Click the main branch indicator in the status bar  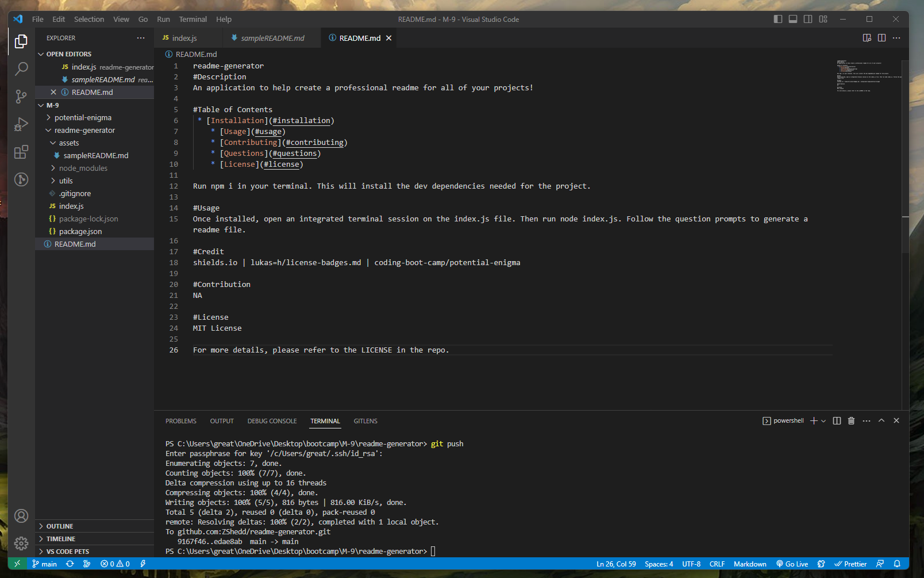point(44,564)
